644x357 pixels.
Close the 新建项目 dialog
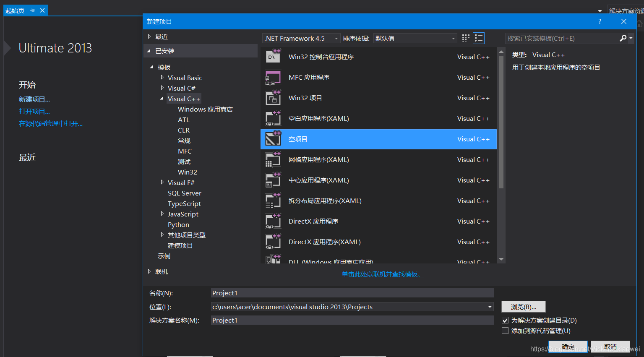tap(624, 21)
